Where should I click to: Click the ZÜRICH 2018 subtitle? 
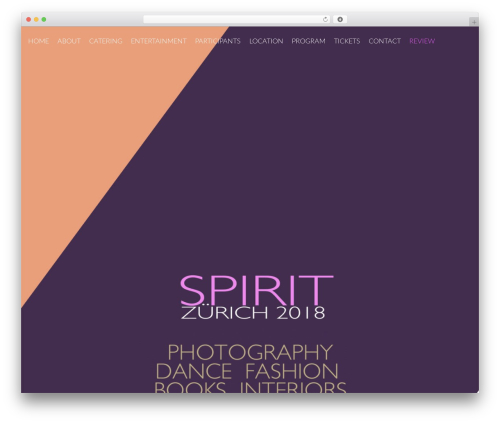point(253,313)
